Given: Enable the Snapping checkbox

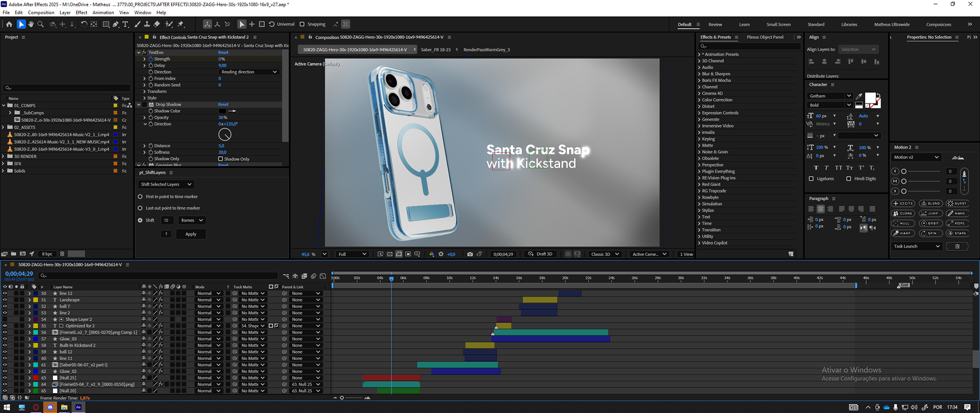Looking at the screenshot, I should point(302,24).
